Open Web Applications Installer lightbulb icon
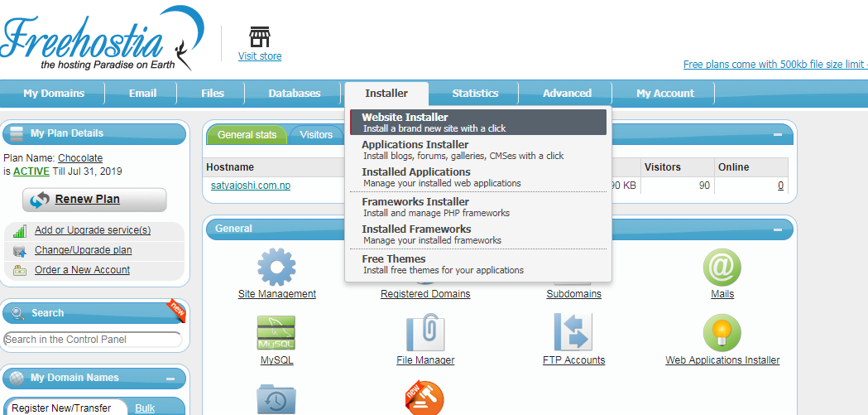Image resolution: width=868 pixels, height=415 pixels. [x=722, y=333]
